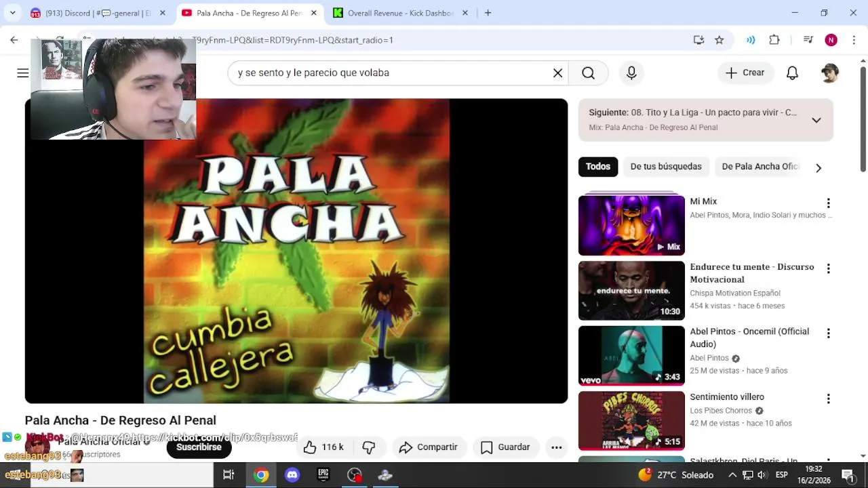
Task: Open media controls in Chrome toolbar
Action: [808, 40]
